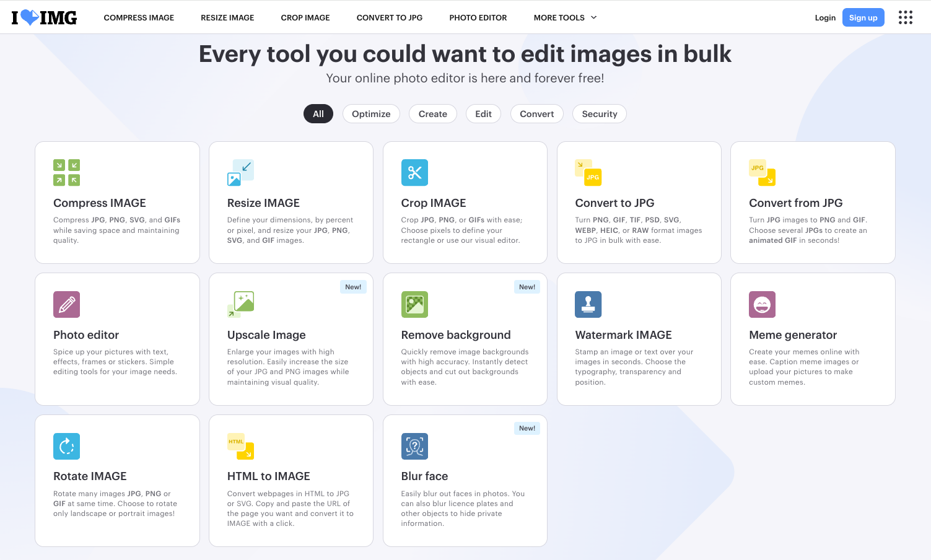
Task: Open the HTML to IMAGE tool title
Action: click(x=269, y=476)
